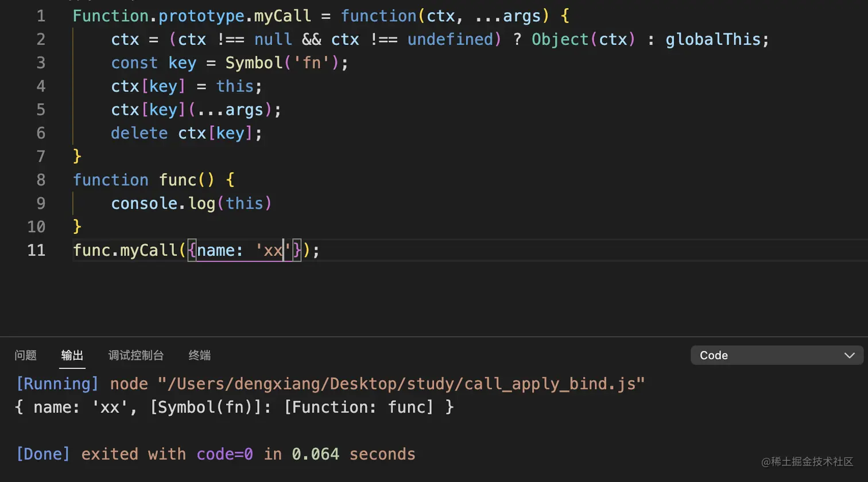Click '[Function: func]' in the output

pyautogui.click(x=359, y=407)
